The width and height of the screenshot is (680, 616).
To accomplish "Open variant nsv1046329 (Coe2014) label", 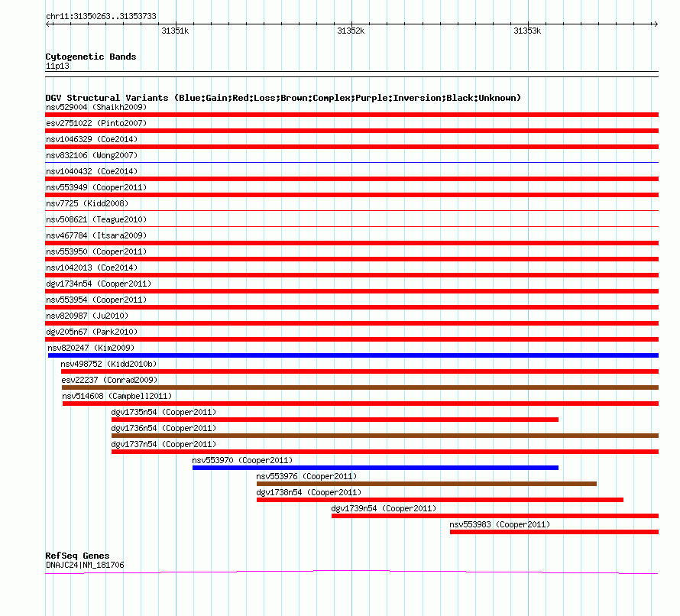I will coord(92,139).
